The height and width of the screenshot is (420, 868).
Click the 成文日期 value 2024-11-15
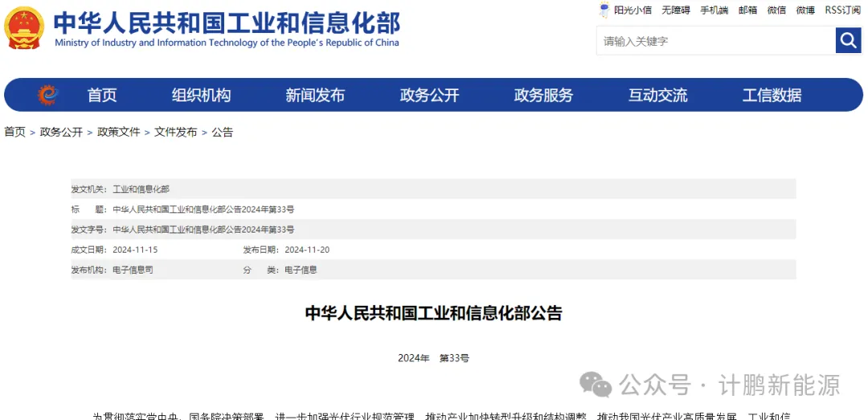tap(135, 250)
